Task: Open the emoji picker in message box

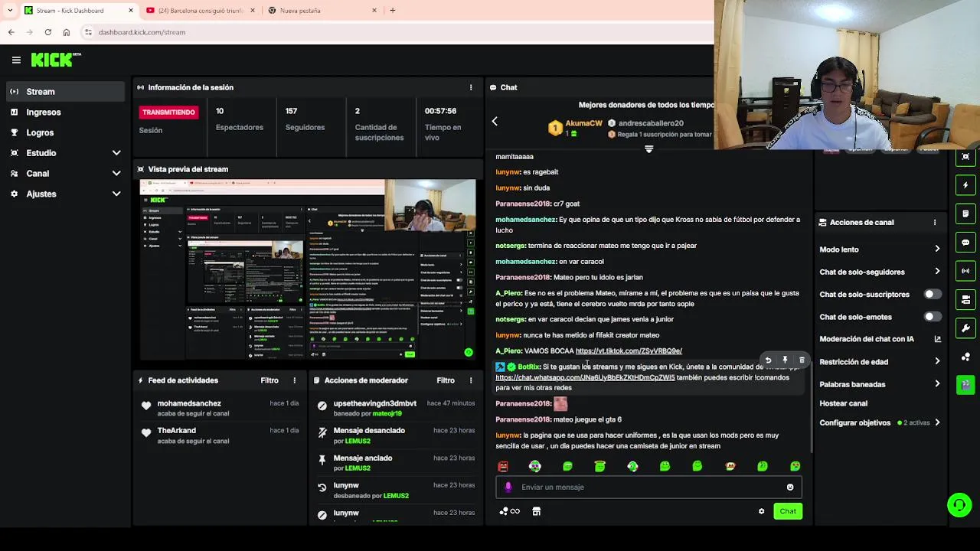Action: click(790, 487)
